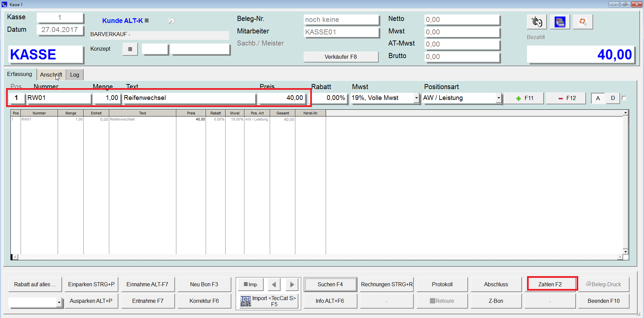
Task: Open the Konzept list icon button
Action: (x=130, y=49)
